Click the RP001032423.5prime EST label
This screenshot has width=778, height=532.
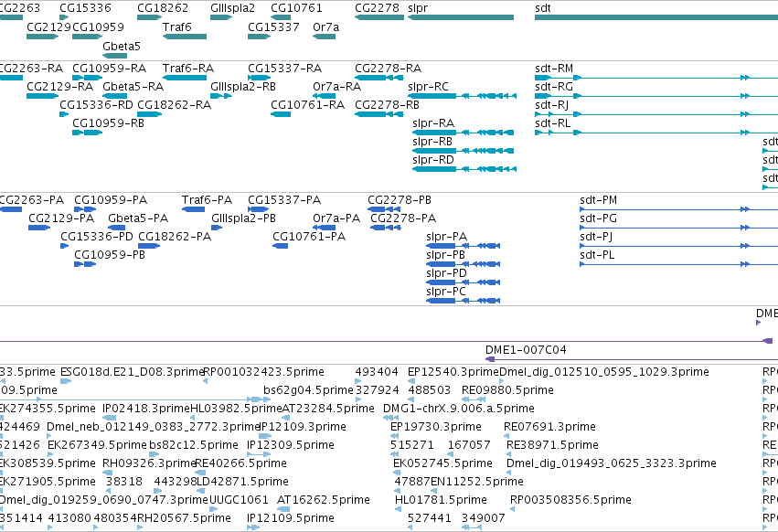coord(264,372)
